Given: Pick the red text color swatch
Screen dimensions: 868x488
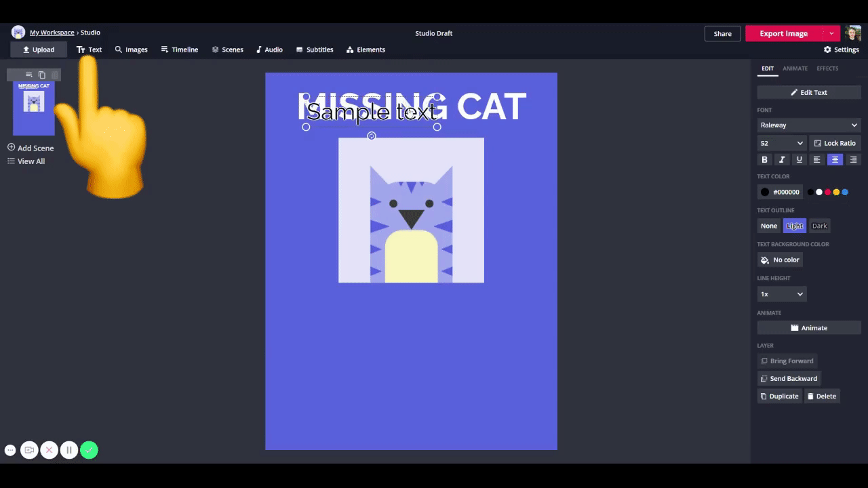Looking at the screenshot, I should pos(827,192).
